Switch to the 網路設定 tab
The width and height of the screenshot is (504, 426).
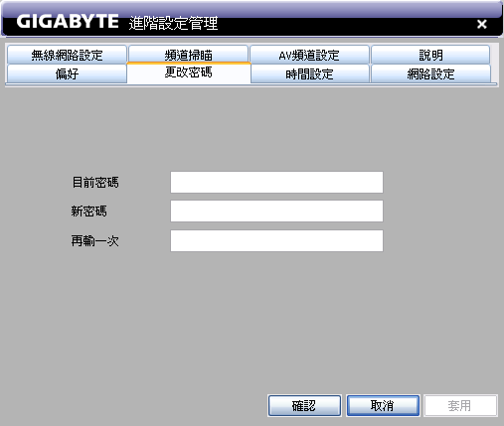(430, 73)
